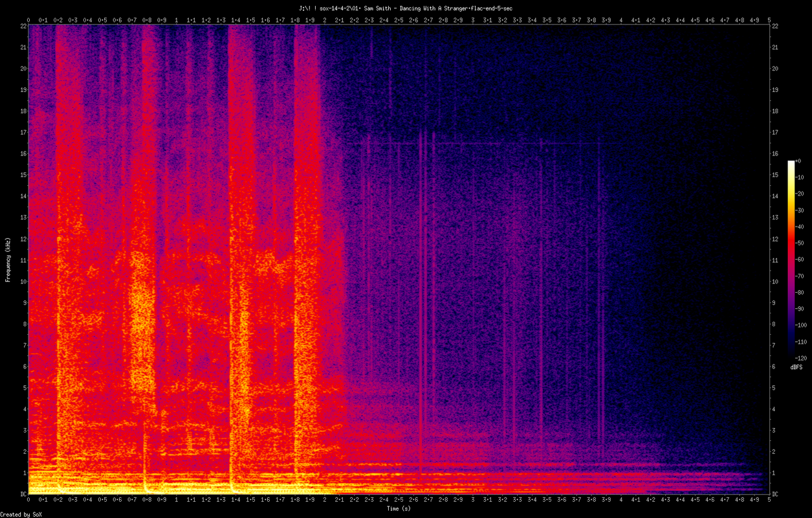
Task: Click '3·9' on the bottom time axis
Action: tap(606, 501)
